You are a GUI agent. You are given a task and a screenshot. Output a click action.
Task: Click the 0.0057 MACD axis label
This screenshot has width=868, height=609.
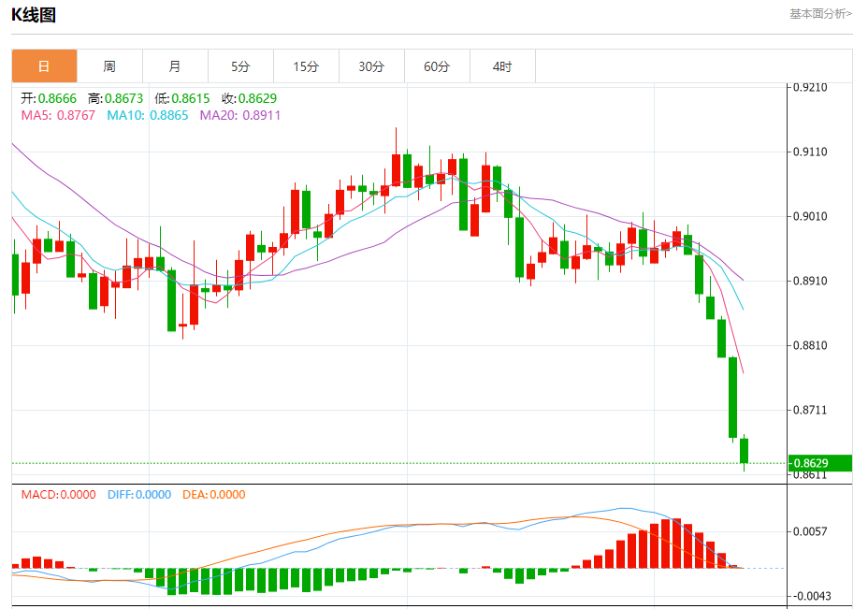(810, 531)
